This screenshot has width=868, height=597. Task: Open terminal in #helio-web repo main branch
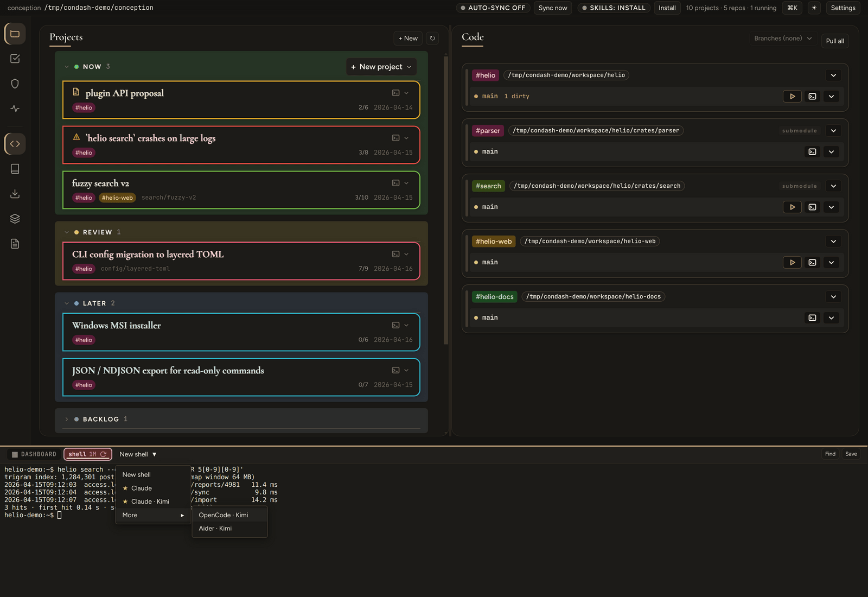[812, 262]
